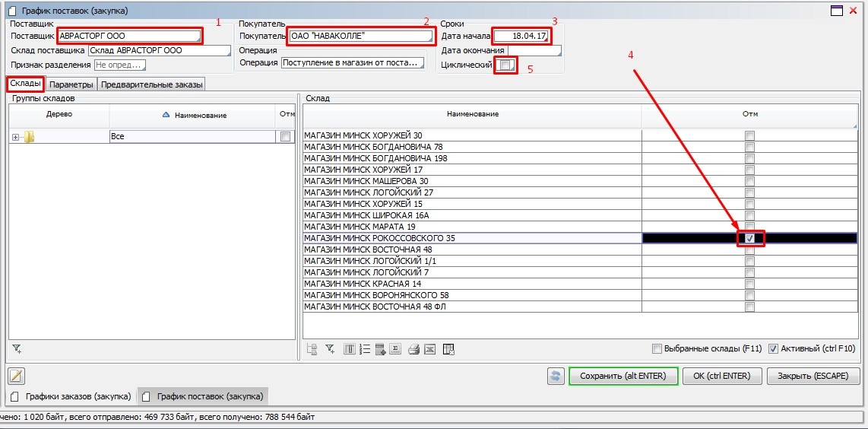Viewport: 868px width, 429px height.
Task: Click the numbered list icon in warehouse toolbar
Action: [x=364, y=349]
